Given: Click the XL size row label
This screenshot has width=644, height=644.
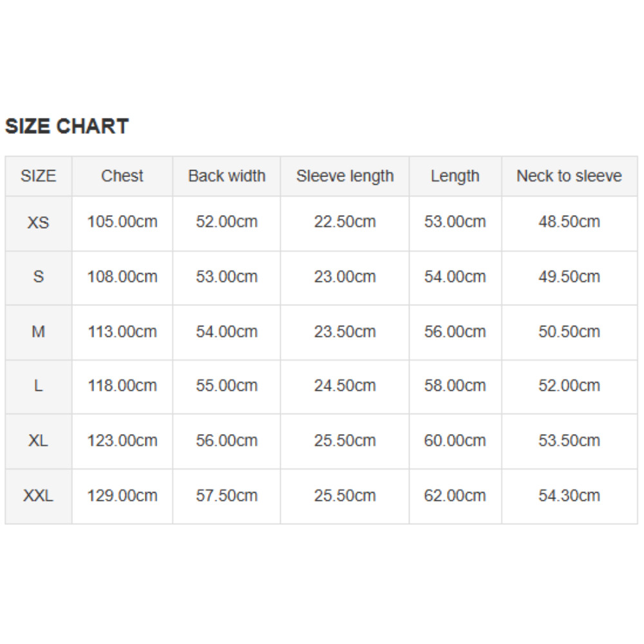Looking at the screenshot, I should pos(39,441).
